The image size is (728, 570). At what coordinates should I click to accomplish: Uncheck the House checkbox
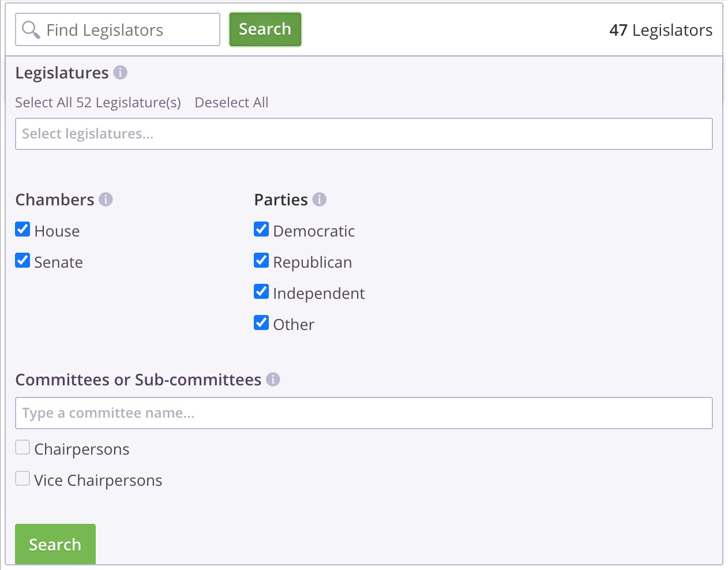[x=22, y=230]
